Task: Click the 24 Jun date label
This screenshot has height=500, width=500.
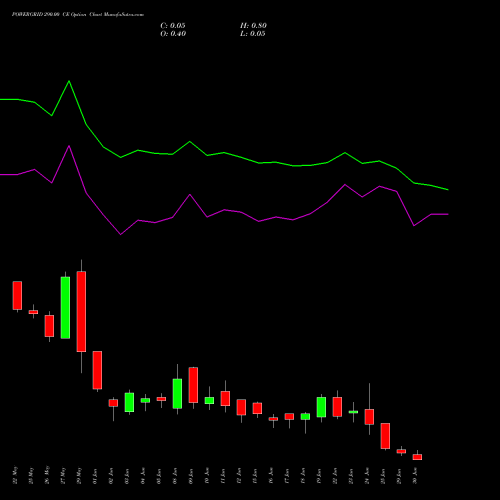Action: click(x=367, y=476)
